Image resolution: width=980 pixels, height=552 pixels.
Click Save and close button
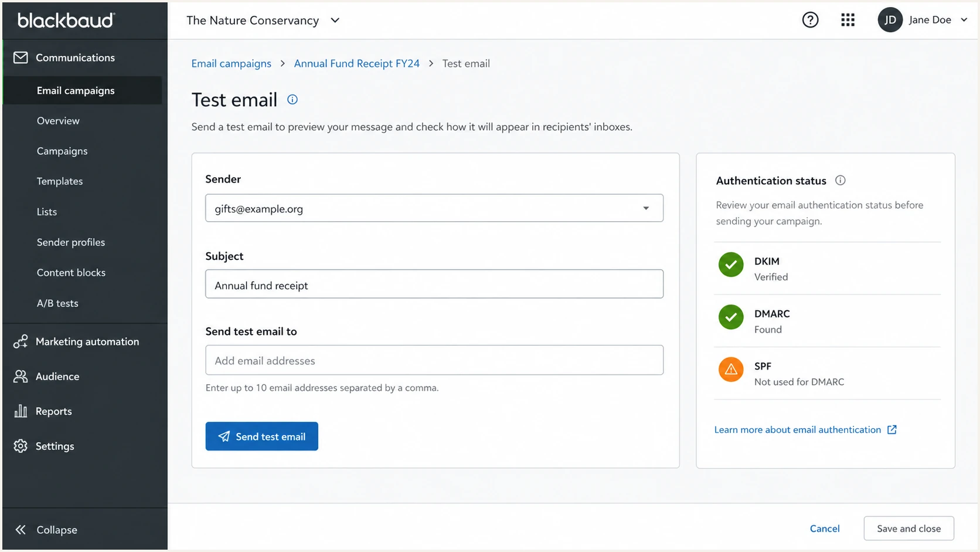coord(908,529)
